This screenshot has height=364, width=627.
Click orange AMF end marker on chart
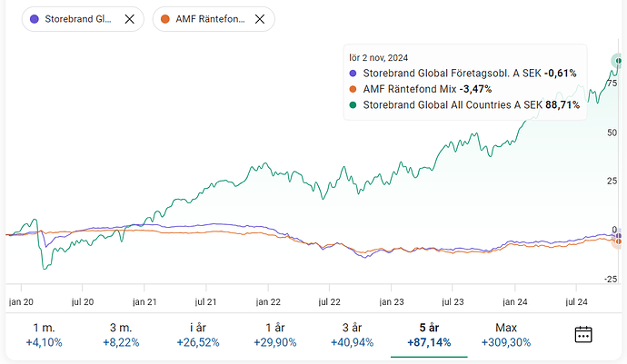click(618, 241)
